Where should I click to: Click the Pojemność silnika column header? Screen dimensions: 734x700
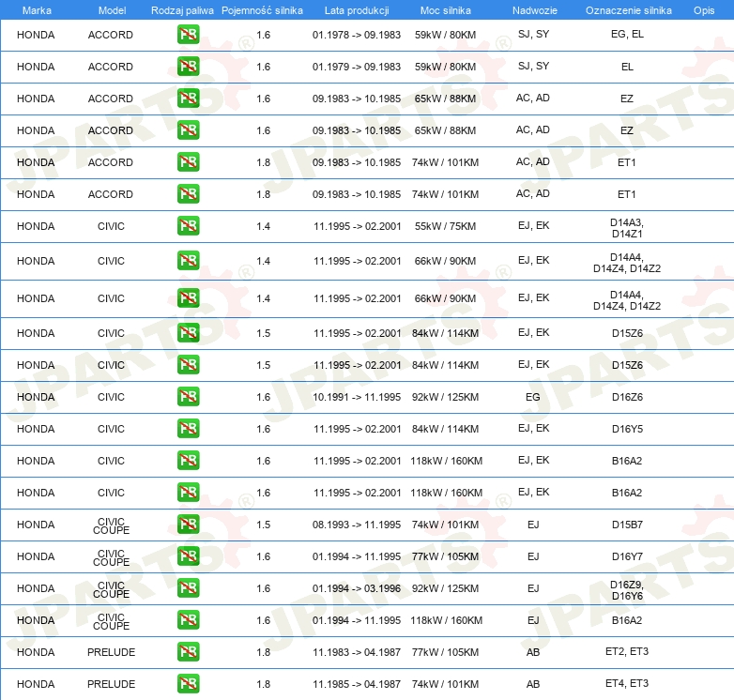coord(262,10)
